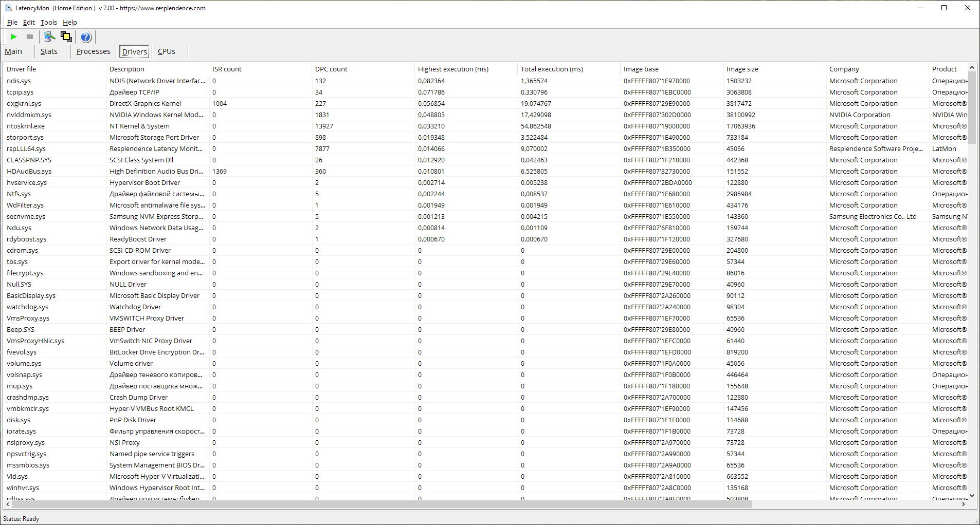Select the Ndu.sys driver row
This screenshot has height=525, width=980.
[x=485, y=228]
